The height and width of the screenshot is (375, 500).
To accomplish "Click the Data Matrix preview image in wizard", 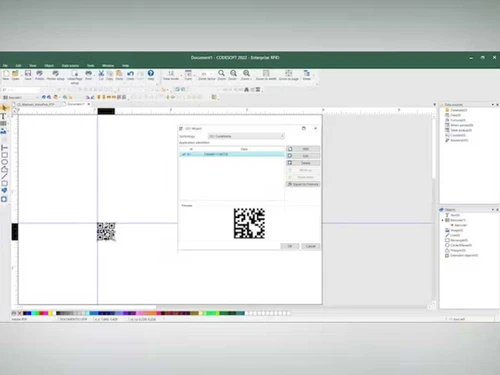I will [x=249, y=223].
